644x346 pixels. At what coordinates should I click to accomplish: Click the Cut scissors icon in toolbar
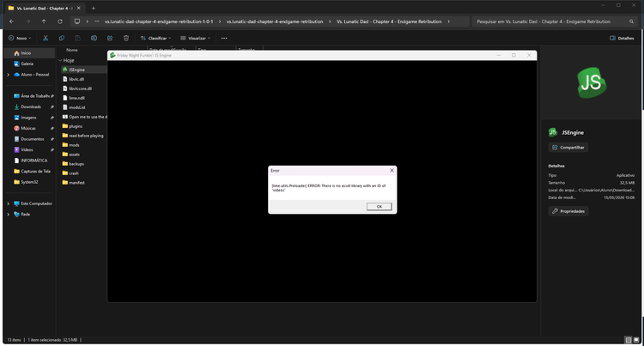click(46, 38)
